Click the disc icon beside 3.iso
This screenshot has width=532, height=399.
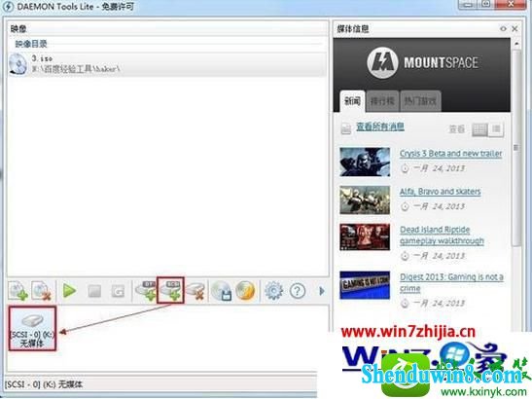tap(18, 64)
